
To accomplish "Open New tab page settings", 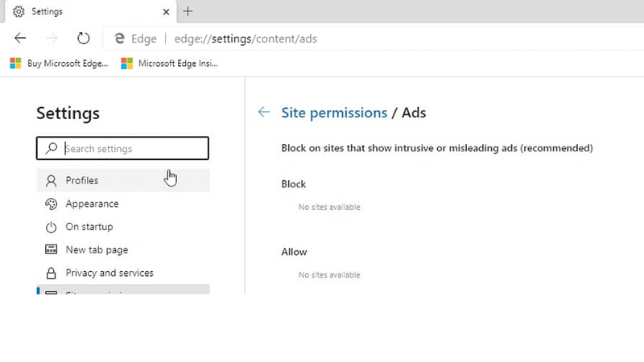I will [x=97, y=250].
